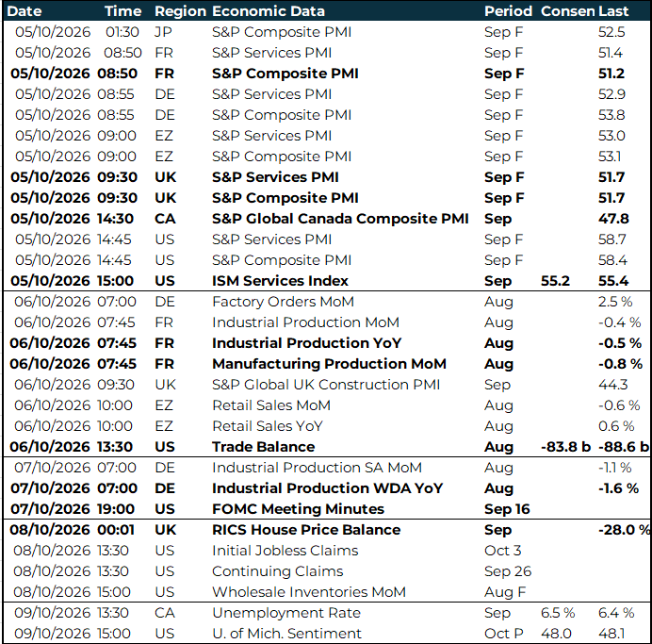Screen dimensions: 652x644
Task: Select 'Retail Sales MoM' entry
Action: click(271, 405)
